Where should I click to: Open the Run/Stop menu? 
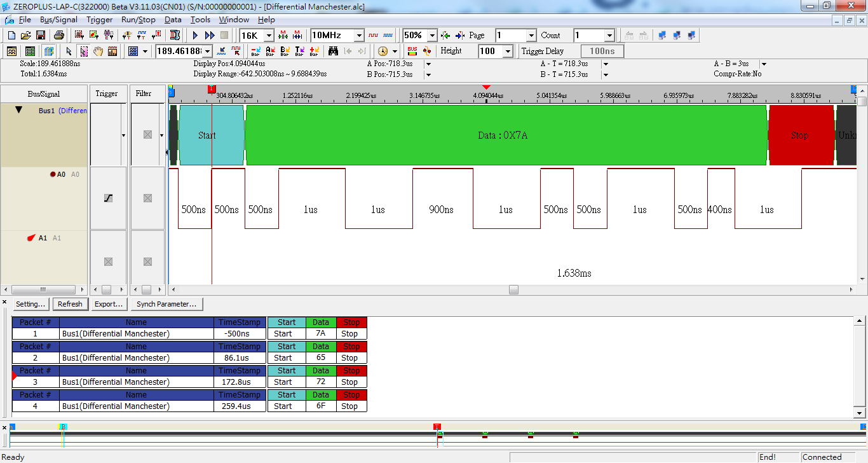[x=139, y=20]
